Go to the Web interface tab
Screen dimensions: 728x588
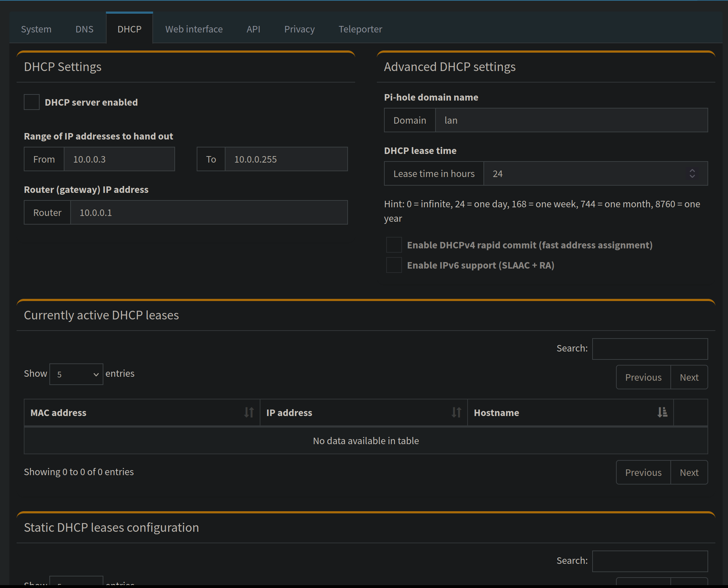194,29
